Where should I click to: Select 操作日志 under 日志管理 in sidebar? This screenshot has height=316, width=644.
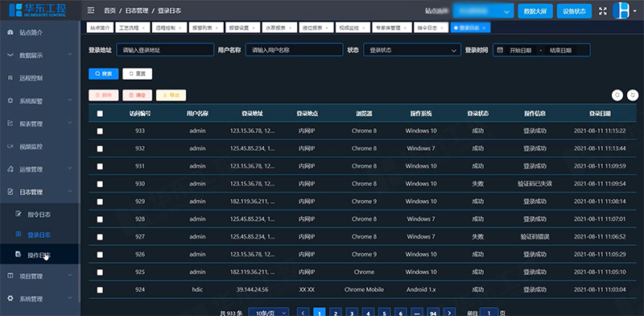coord(39,255)
